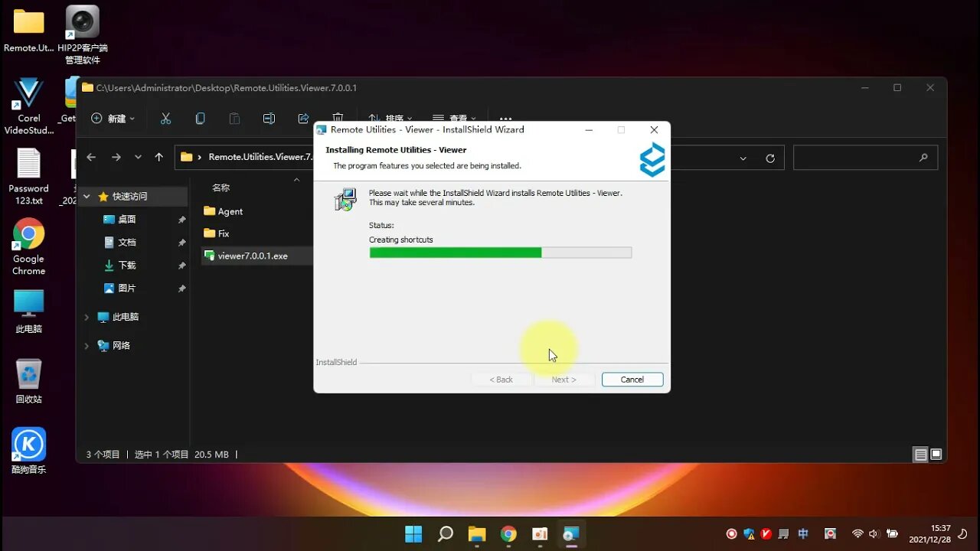Open Chrome from the taskbar
This screenshot has width=980, height=551.
508,534
